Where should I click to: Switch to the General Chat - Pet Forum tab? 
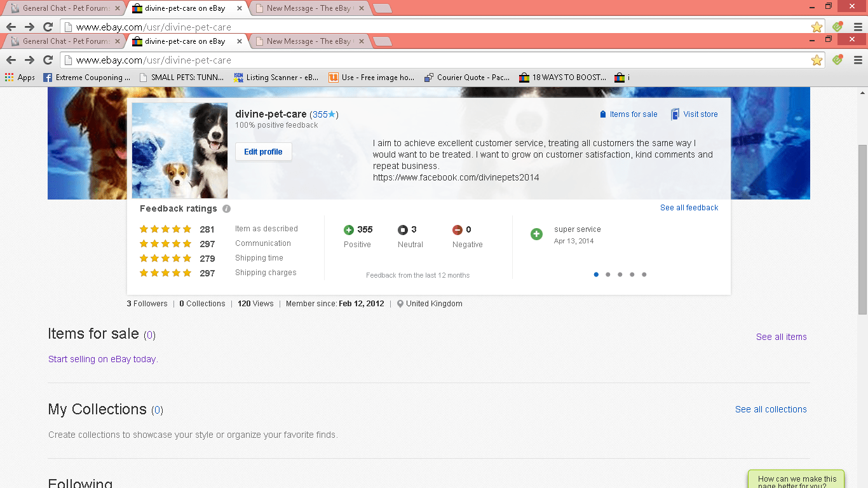(64, 41)
